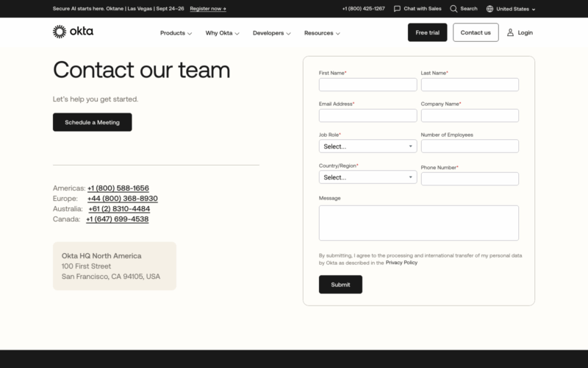Image resolution: width=588 pixels, height=368 pixels.
Task: Focus the Phone Number field
Action: (x=470, y=179)
